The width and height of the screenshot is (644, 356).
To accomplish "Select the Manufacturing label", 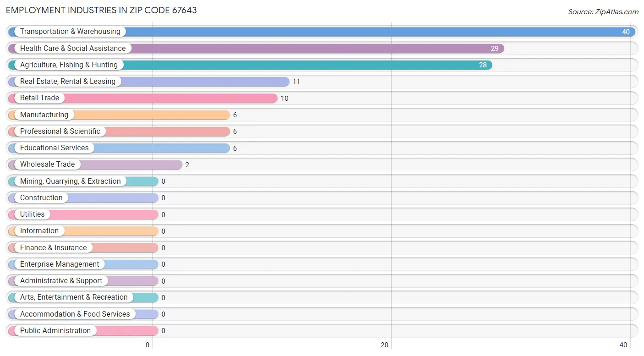I will (x=44, y=115).
